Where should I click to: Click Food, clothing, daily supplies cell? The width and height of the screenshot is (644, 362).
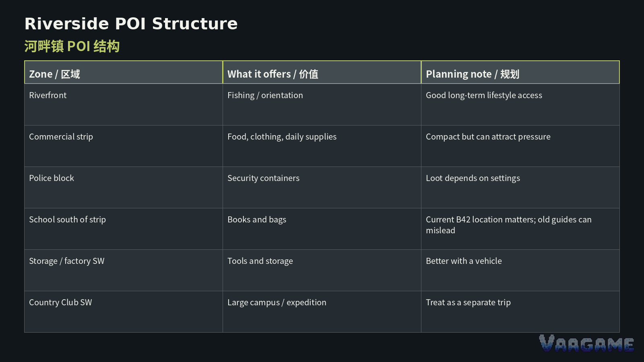322,146
